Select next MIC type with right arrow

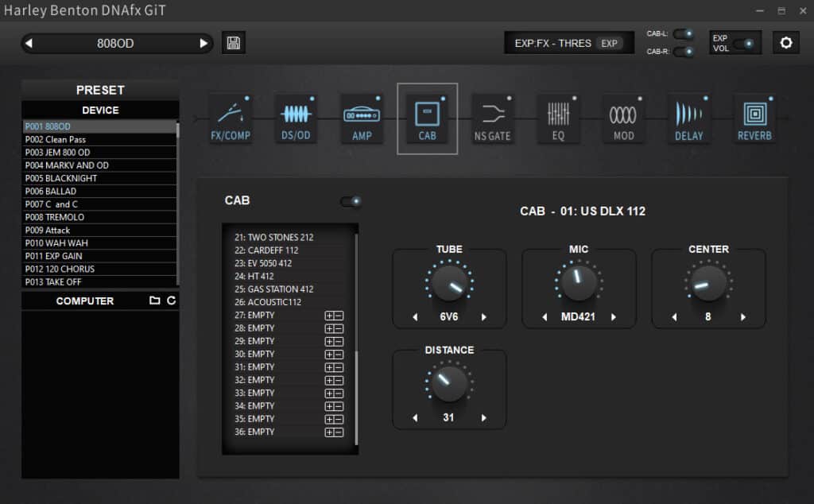click(x=614, y=317)
